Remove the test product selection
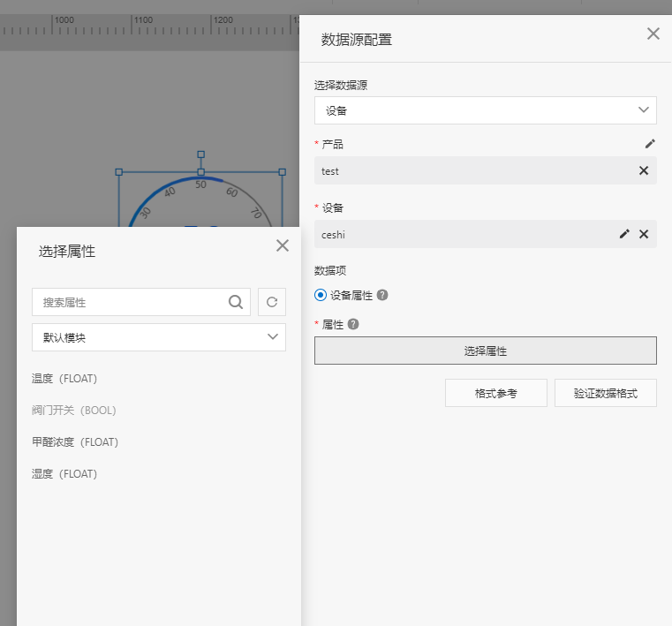The width and height of the screenshot is (672, 626). tap(644, 170)
